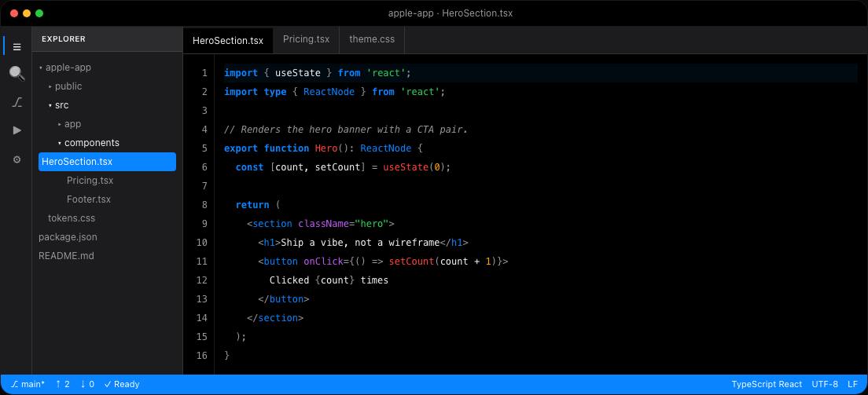Open the Run and Debug play icon
The image size is (868, 395).
tap(17, 130)
